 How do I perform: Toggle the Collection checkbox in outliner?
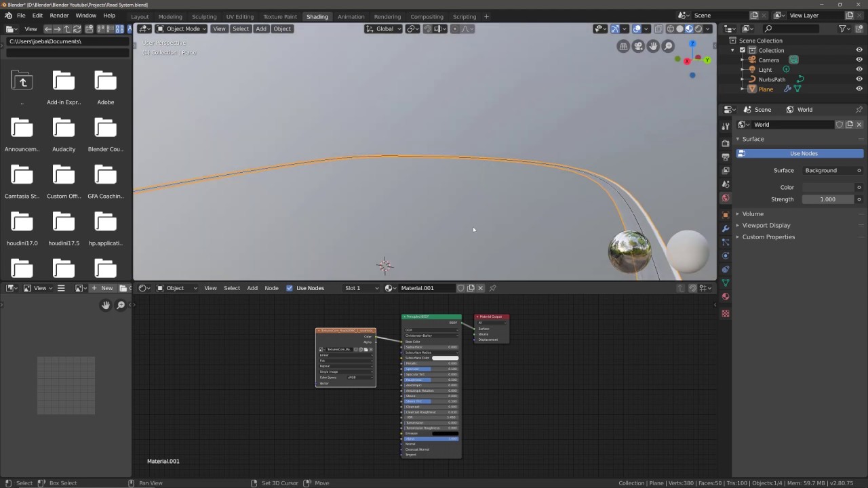(x=742, y=50)
